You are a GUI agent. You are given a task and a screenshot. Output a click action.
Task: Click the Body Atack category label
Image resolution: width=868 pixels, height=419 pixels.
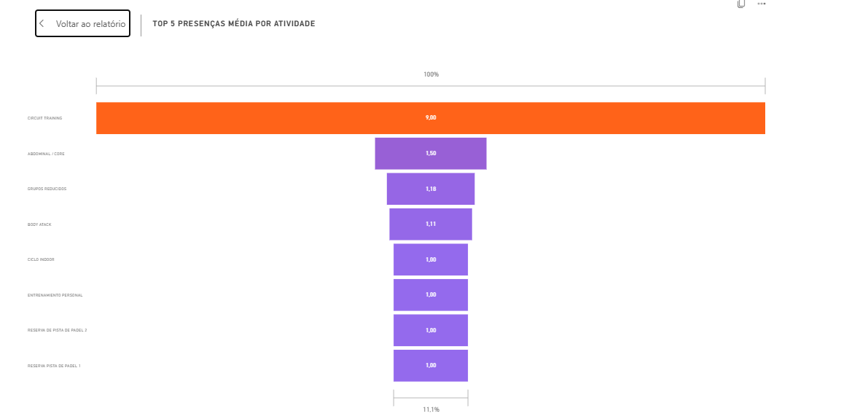point(39,224)
